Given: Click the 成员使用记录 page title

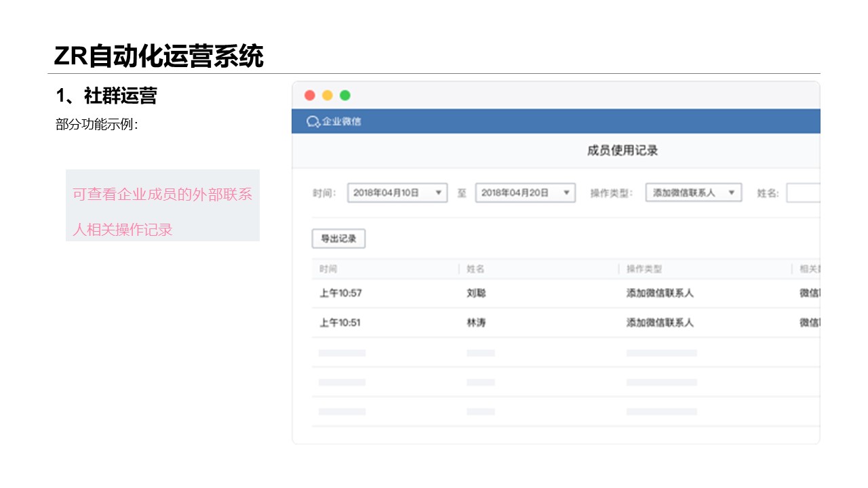Looking at the screenshot, I should point(623,150).
